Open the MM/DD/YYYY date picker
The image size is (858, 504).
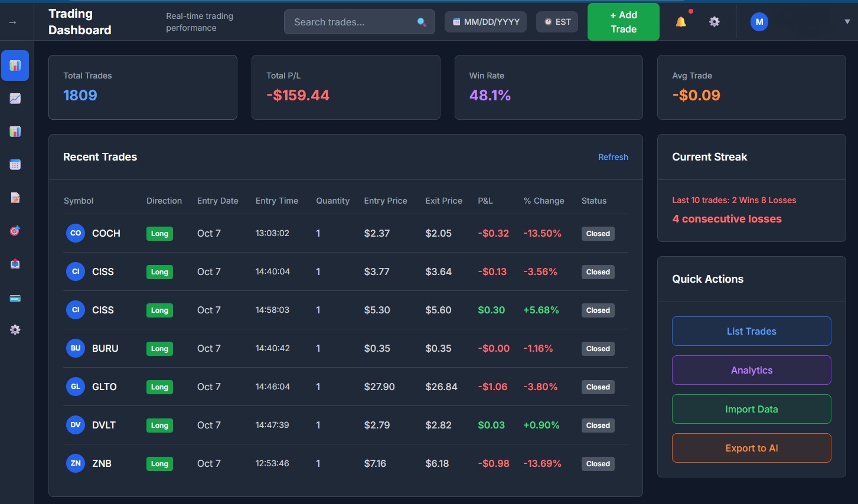(x=485, y=21)
